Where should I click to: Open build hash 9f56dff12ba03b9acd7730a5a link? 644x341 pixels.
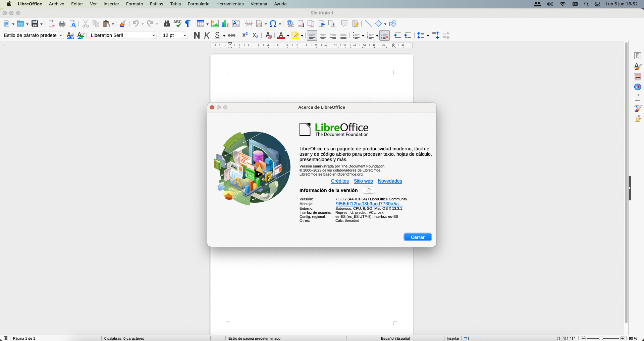pyautogui.click(x=369, y=204)
